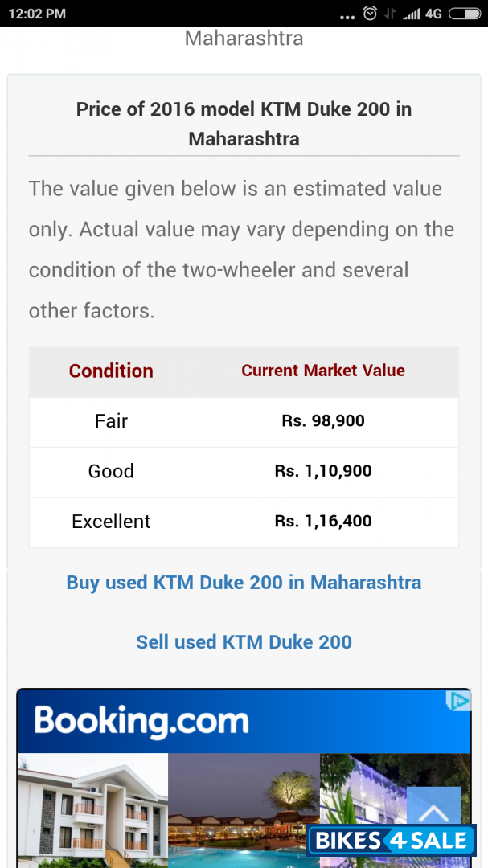The image size is (488, 868).
Task: Tap the Rs. 1,10,900 Good price
Action: (323, 471)
